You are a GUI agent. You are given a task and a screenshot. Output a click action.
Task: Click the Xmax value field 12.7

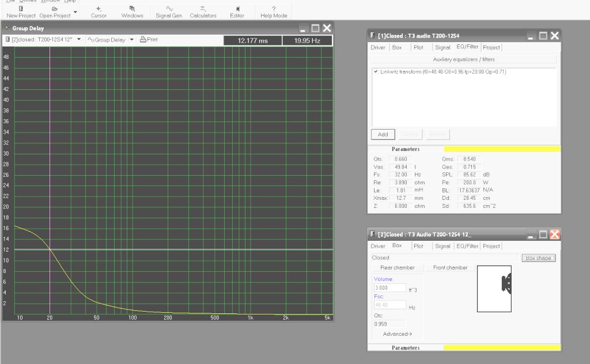point(401,198)
